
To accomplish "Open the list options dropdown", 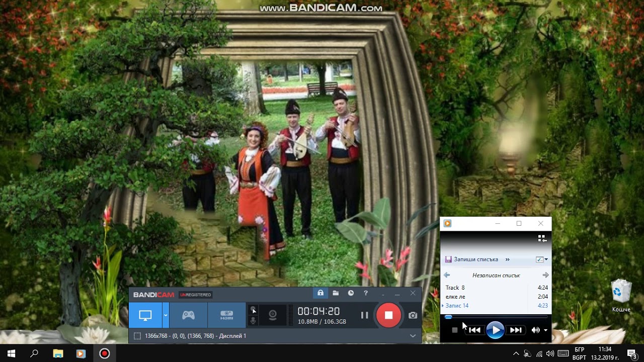I will pyautogui.click(x=542, y=259).
